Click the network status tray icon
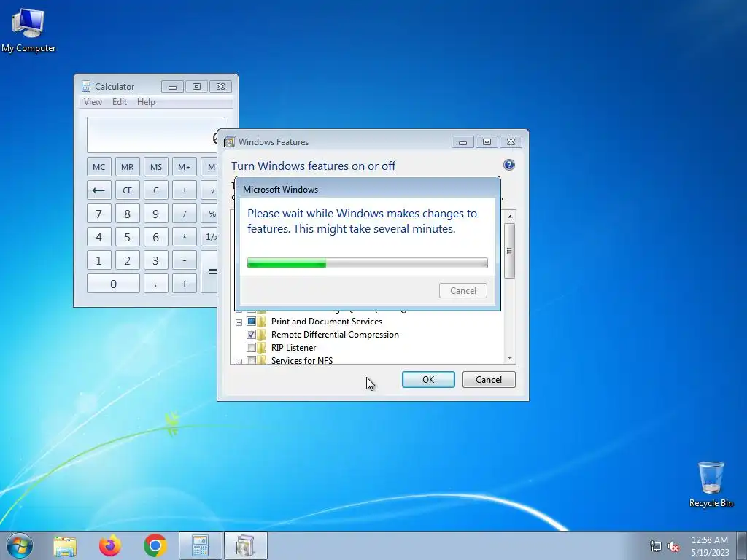747x560 pixels. 656,547
